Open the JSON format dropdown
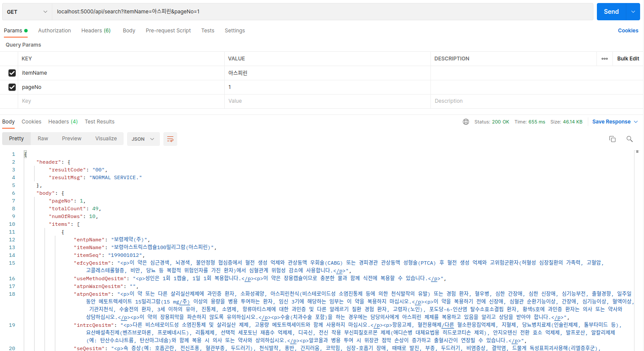 [x=143, y=139]
